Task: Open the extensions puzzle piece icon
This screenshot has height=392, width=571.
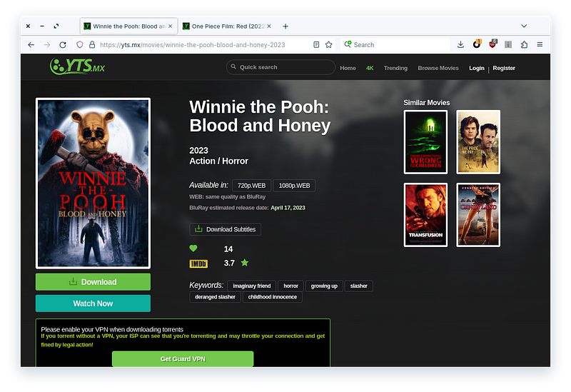Action: (x=524, y=45)
